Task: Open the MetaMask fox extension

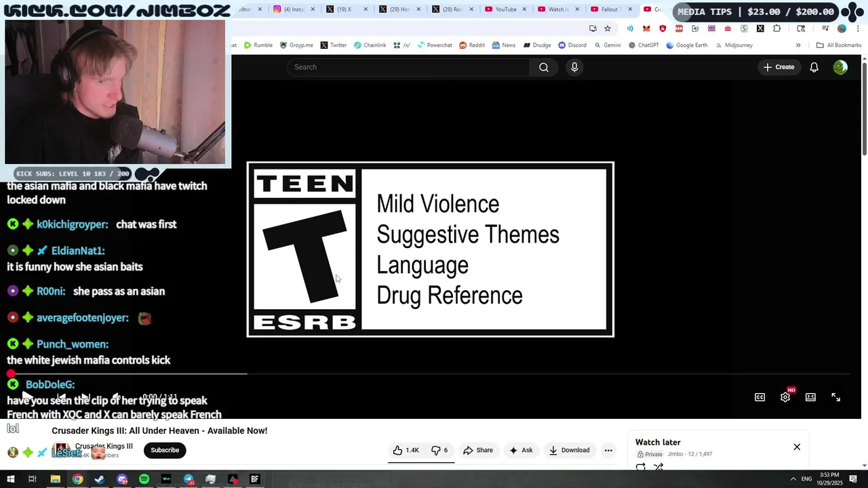Action: tap(646, 28)
